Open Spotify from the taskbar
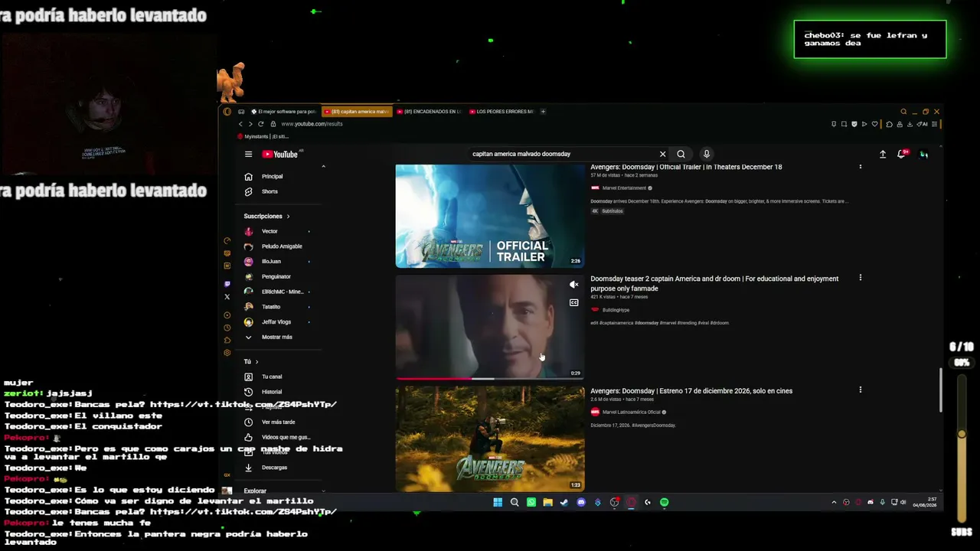 pyautogui.click(x=665, y=503)
